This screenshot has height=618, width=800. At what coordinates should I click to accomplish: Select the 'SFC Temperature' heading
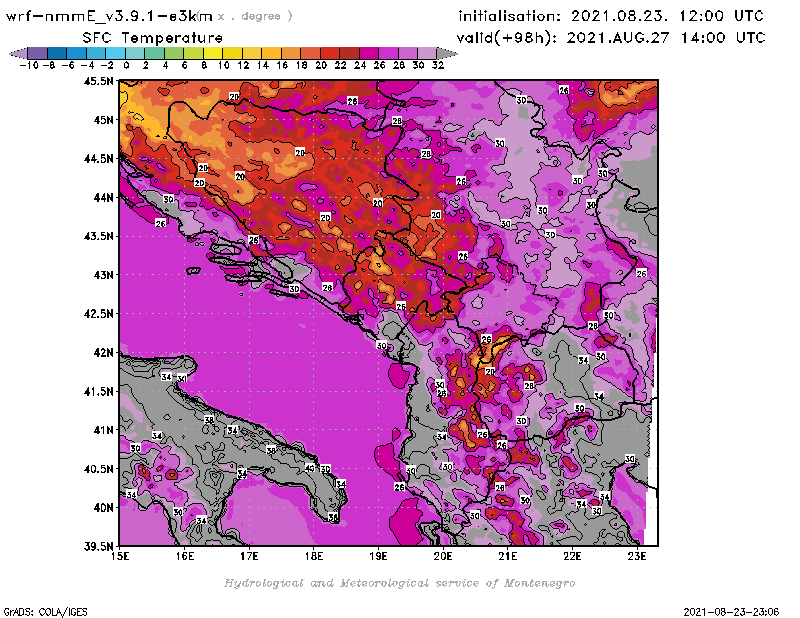pyautogui.click(x=153, y=38)
